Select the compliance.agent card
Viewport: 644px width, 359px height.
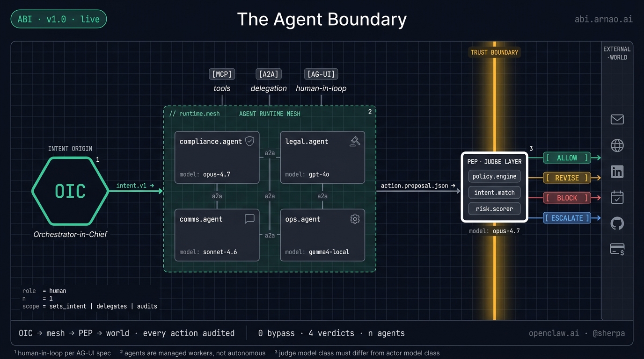(217, 157)
